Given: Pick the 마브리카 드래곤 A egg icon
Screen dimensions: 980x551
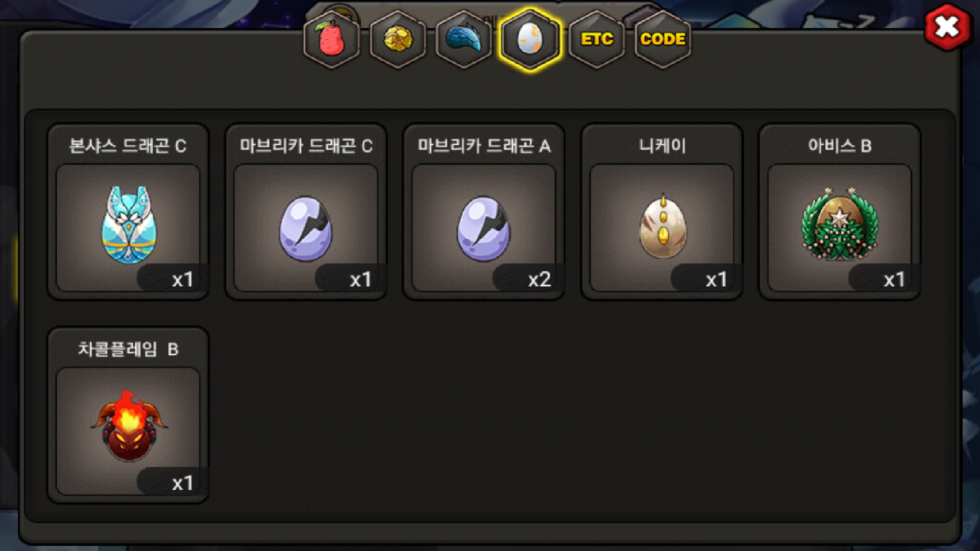Looking at the screenshot, I should (483, 229).
